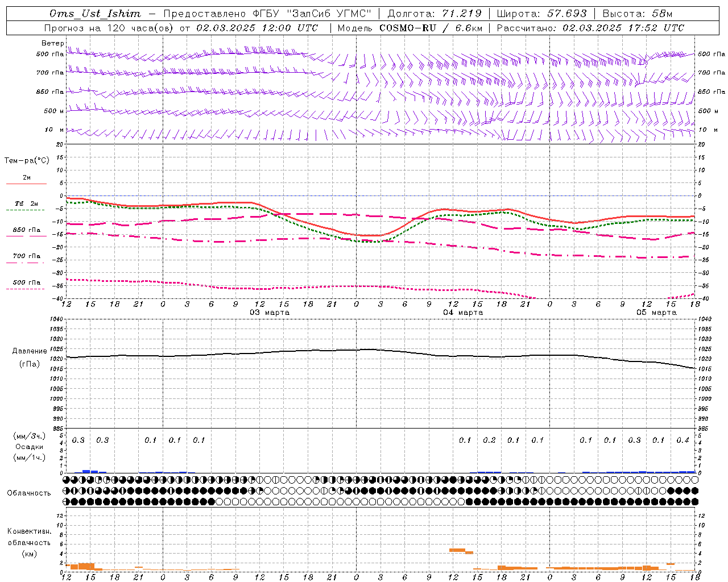The width and height of the screenshot is (728, 582).
Task: Click the "Тем-ра(°C)" axis title
Action: click(27, 161)
